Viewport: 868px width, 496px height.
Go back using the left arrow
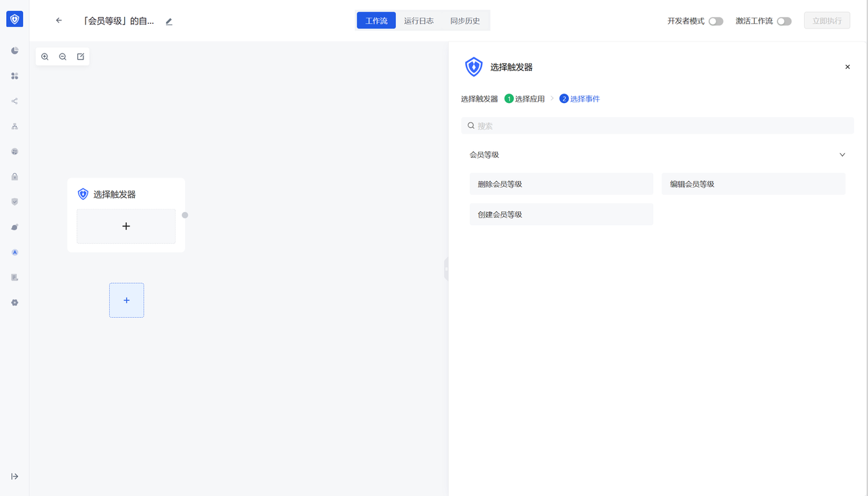point(59,21)
